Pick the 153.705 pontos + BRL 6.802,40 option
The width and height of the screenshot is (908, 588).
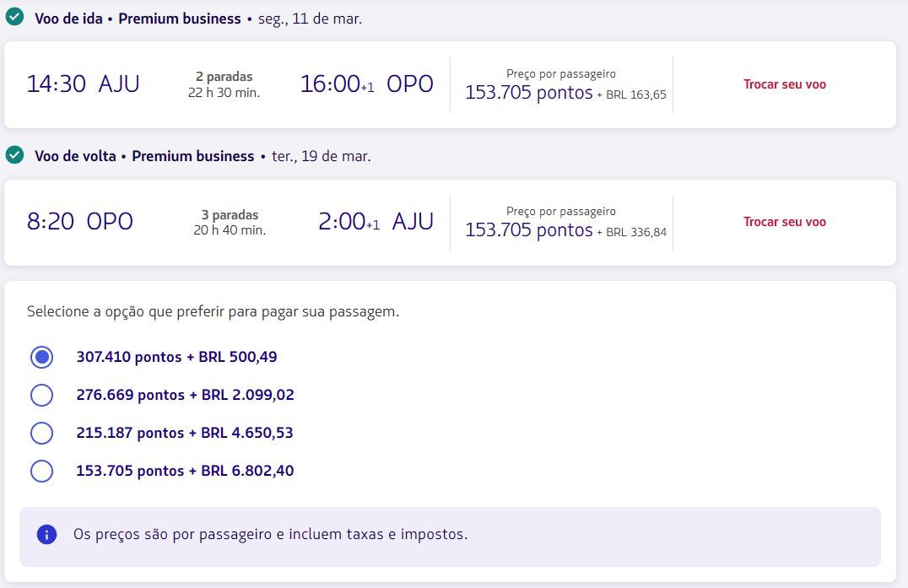41,471
